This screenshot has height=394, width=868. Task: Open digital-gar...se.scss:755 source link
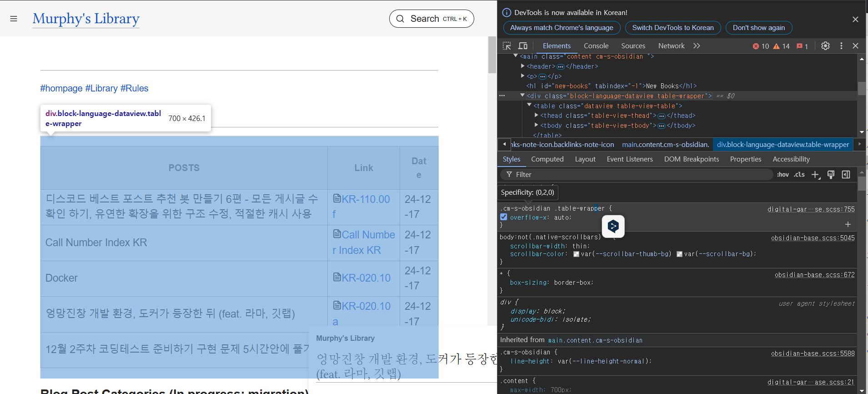point(811,209)
